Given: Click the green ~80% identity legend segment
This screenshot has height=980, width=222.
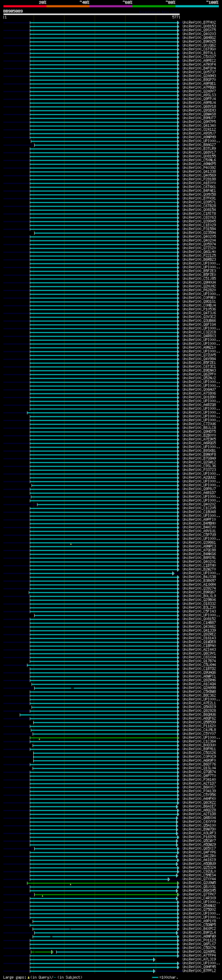Looking at the screenshot, I should 154,7.
